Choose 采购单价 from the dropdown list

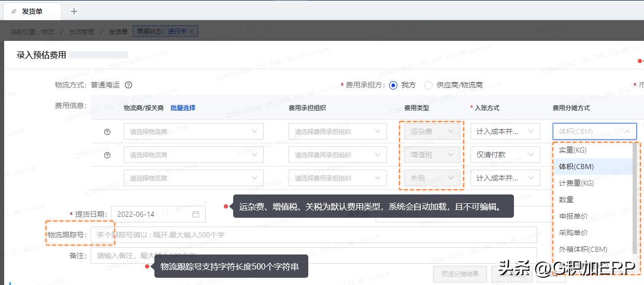[x=593, y=233]
